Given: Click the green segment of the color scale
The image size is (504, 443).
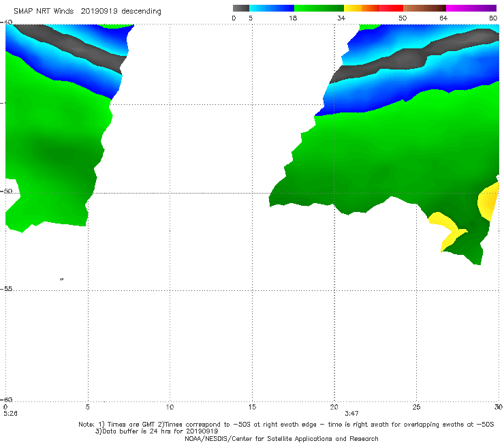Looking at the screenshot, I should tap(319, 8).
